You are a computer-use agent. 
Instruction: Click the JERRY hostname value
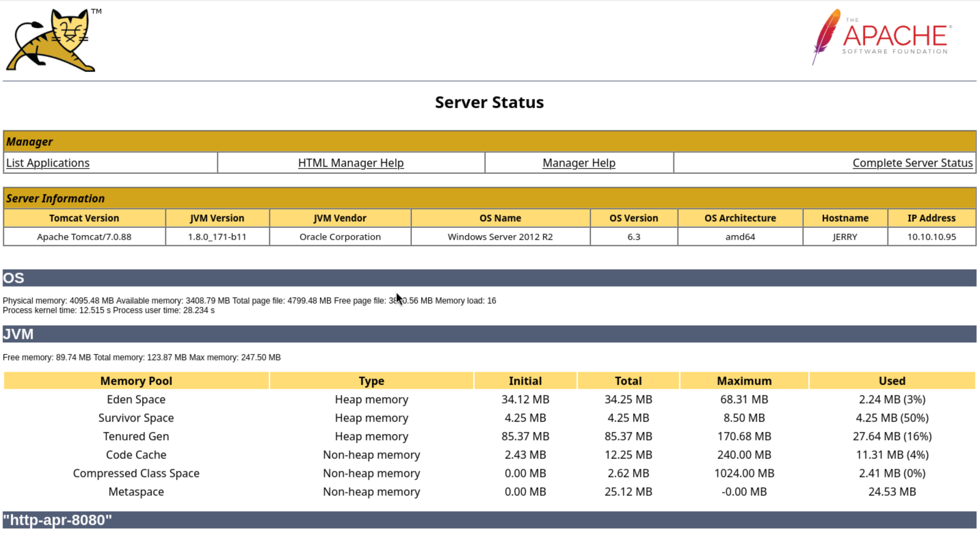(845, 237)
